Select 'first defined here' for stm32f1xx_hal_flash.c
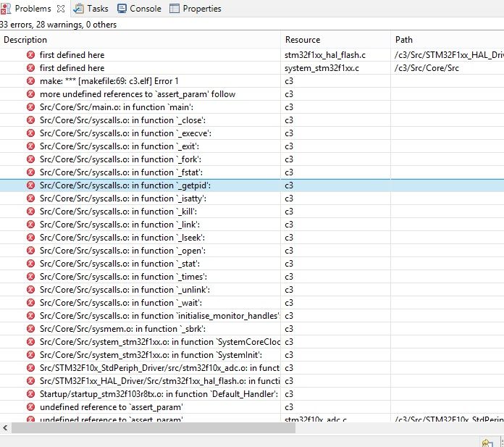This screenshot has height=447, width=504. click(72, 55)
